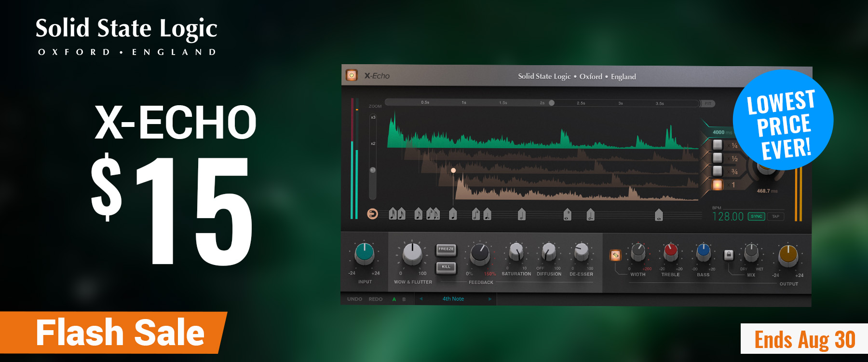Select the dotted half note marker
868x362 pixels.
591,214
